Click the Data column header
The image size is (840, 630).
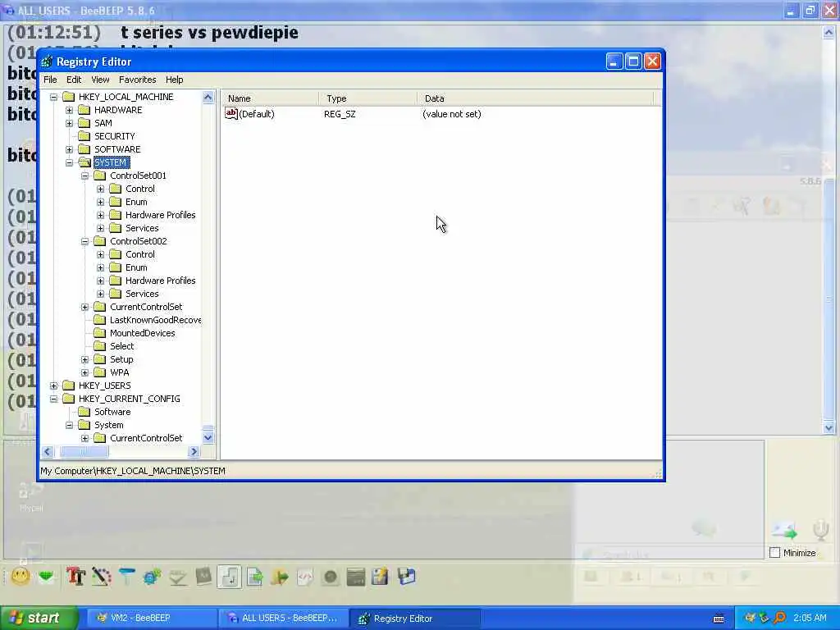point(536,98)
